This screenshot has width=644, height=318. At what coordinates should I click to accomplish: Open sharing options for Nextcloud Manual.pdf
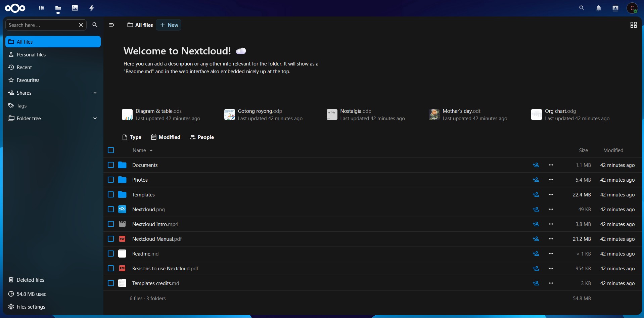(536, 239)
